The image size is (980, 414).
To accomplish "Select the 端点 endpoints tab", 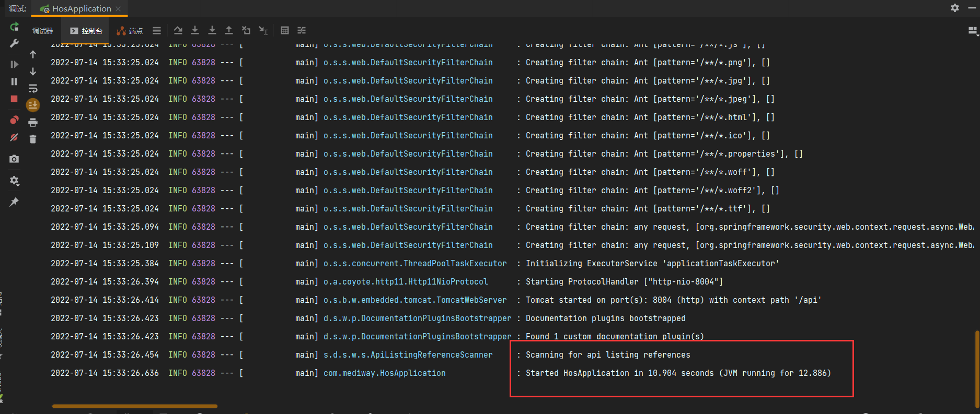I will coord(130,31).
